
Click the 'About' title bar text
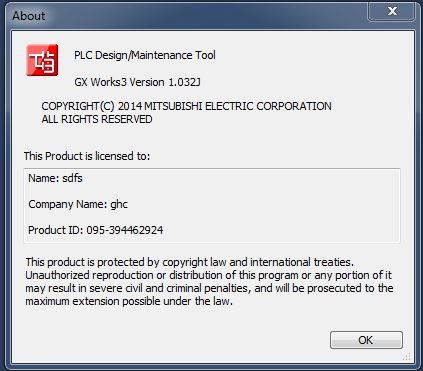pos(29,16)
